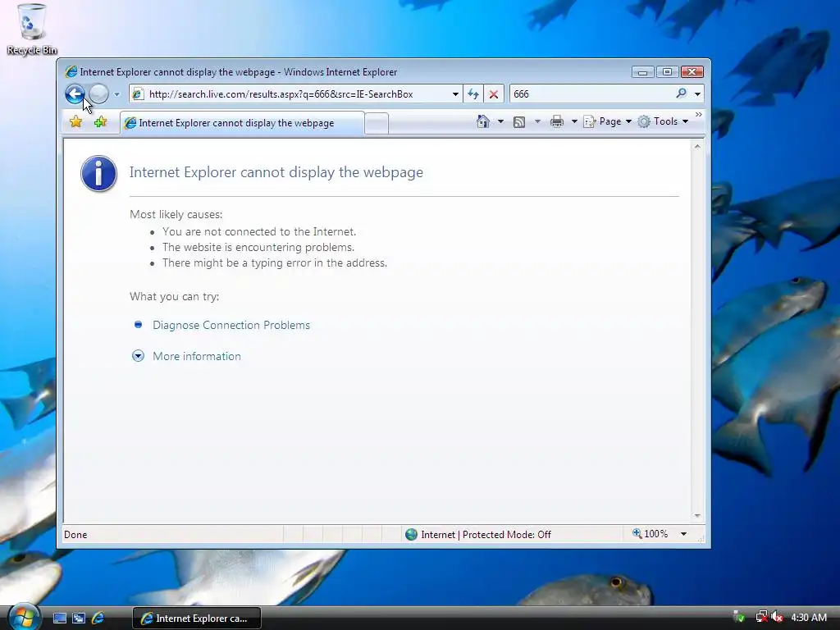Click the green security tray icon
The height and width of the screenshot is (630, 840).
point(739,617)
